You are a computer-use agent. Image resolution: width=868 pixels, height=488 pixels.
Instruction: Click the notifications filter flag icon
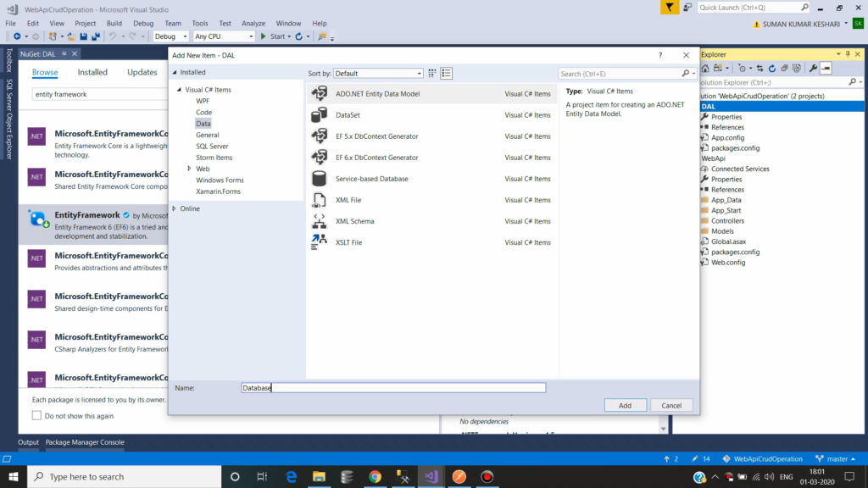pos(670,7)
